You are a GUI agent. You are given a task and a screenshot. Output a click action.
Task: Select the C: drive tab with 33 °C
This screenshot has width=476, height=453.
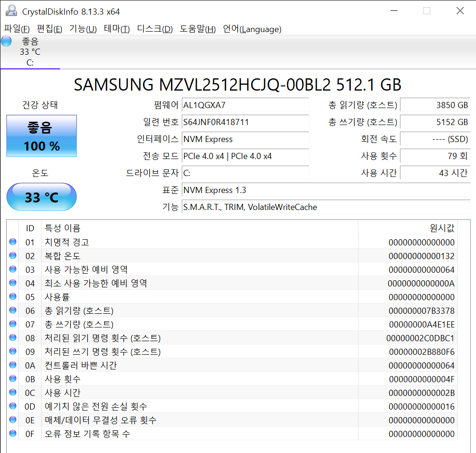coord(30,52)
